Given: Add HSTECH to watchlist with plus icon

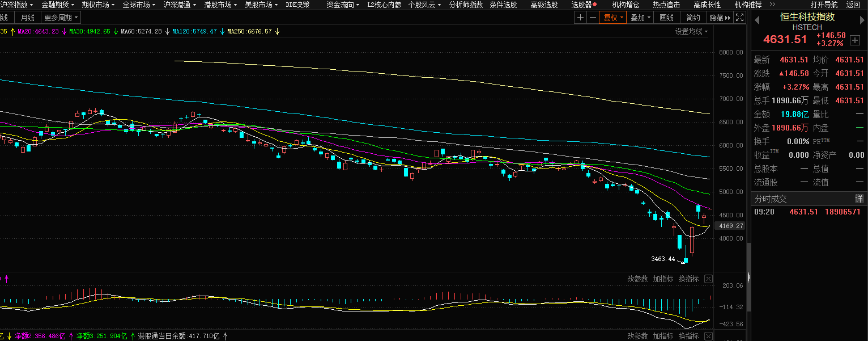Looking at the screenshot, I should pyautogui.click(x=855, y=40).
